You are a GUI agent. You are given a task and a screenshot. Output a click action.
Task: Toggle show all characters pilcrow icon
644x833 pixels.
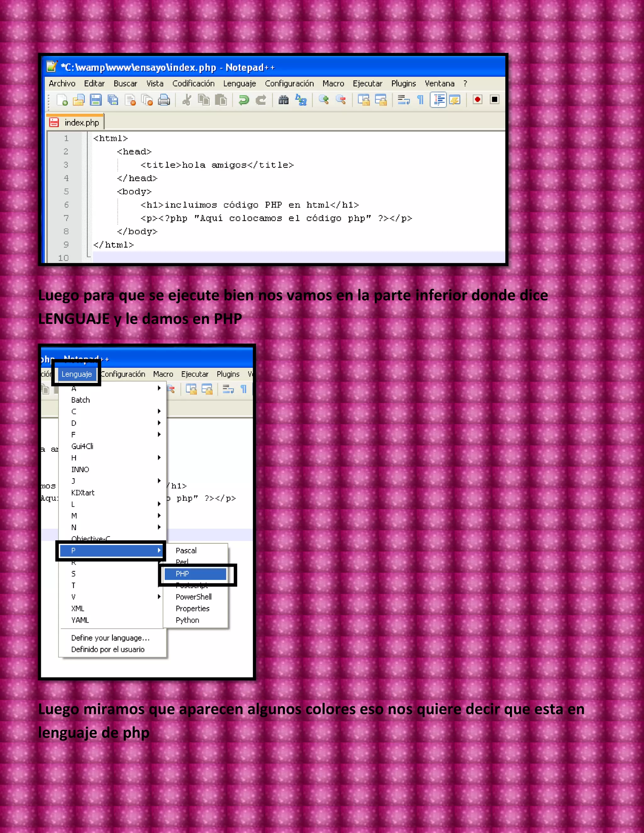pyautogui.click(x=420, y=100)
